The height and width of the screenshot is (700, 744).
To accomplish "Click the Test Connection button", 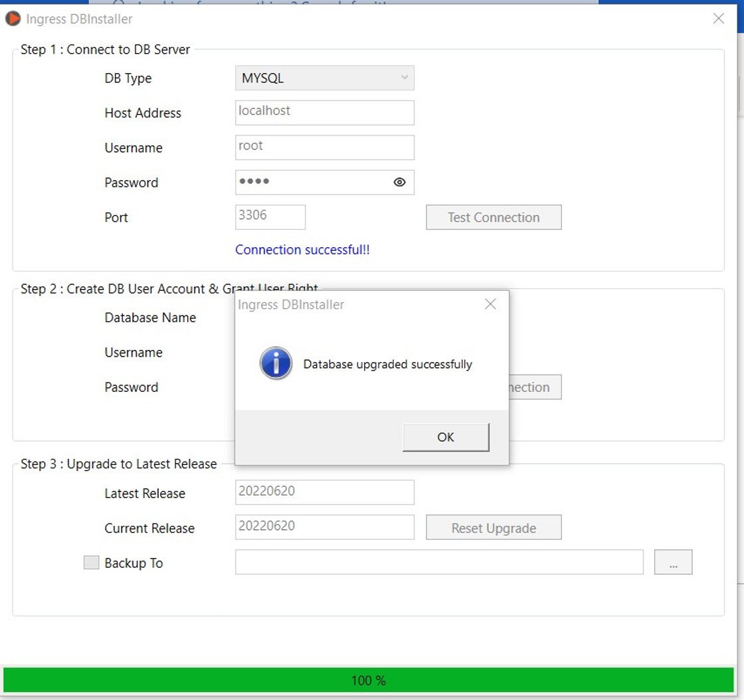I will coord(494,217).
